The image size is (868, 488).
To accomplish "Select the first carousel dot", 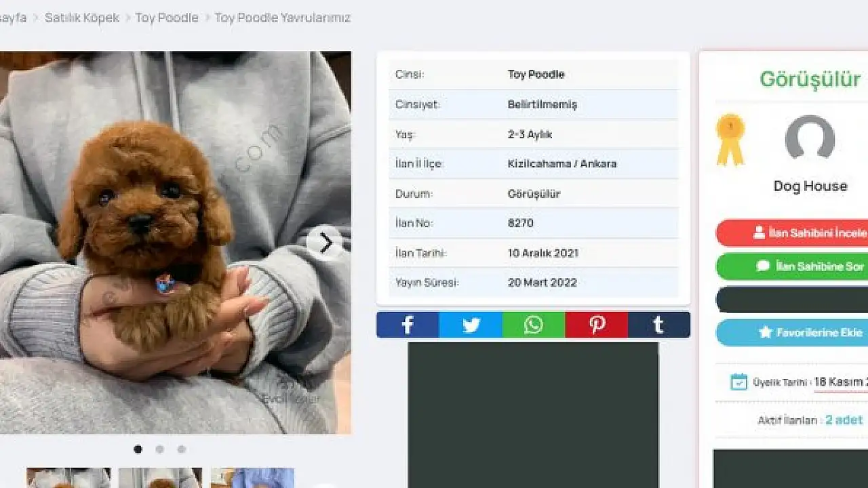I will pos(138,449).
